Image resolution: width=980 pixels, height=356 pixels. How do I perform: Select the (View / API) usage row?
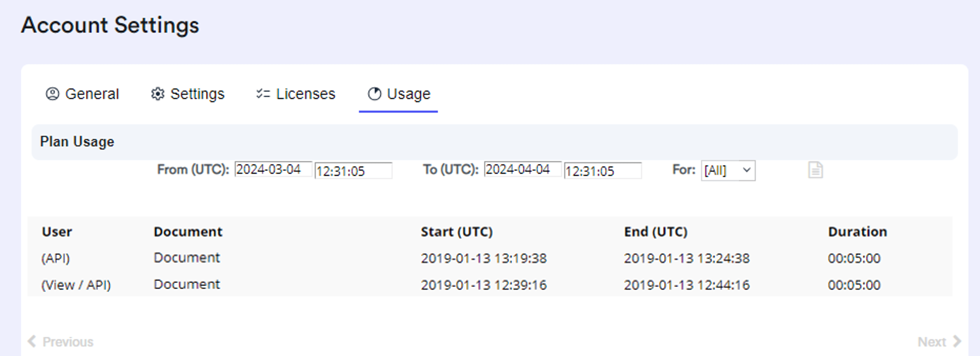[76, 284]
